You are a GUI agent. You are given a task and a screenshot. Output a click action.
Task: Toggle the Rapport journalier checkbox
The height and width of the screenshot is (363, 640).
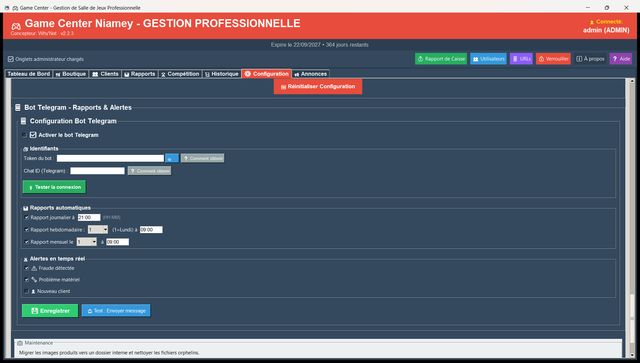point(27,218)
